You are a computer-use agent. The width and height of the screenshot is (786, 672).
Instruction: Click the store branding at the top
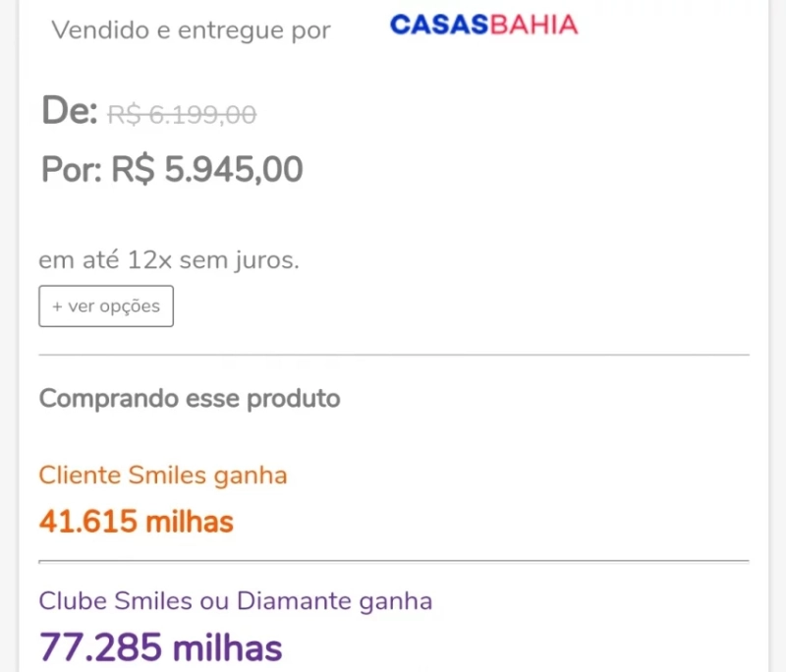click(483, 27)
